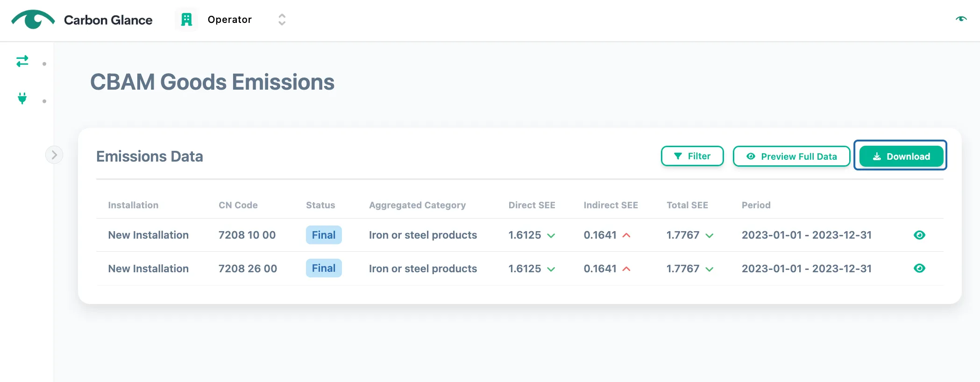Click the Direct SEE column header

pyautogui.click(x=532, y=205)
